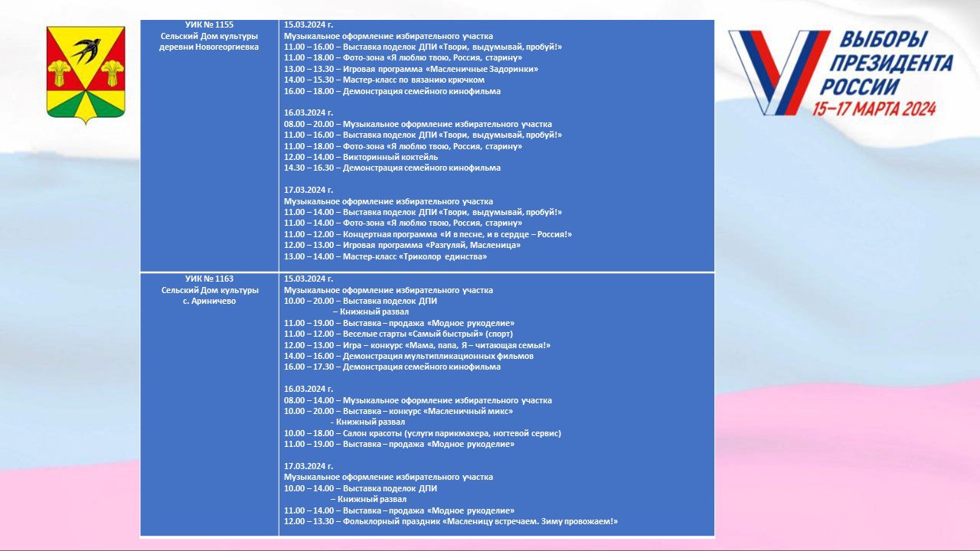Click the tricolor checkmark election logo
Viewport: 980px width, 551px height.
pyautogui.click(x=779, y=72)
